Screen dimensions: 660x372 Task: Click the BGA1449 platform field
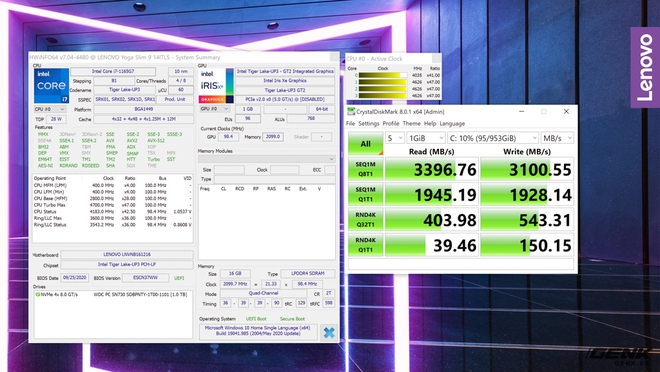(x=143, y=109)
